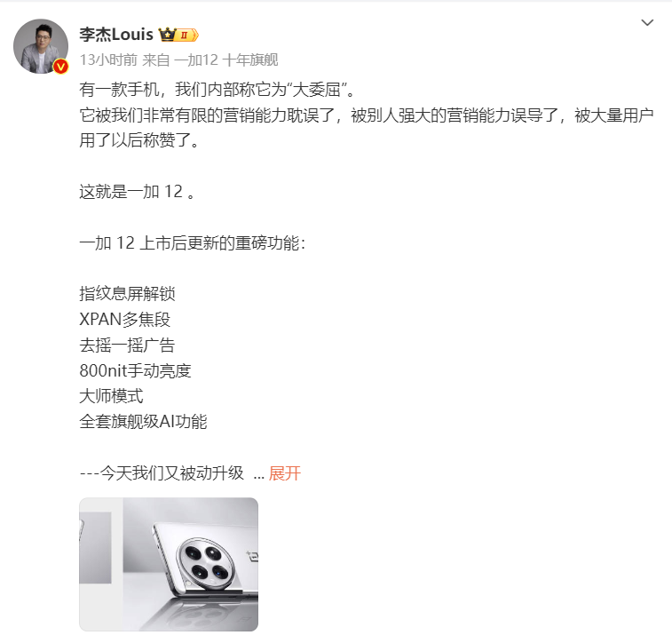Open the 一加12 十年旗舰 source link
This screenshot has width=672, height=635.
pyautogui.click(x=225, y=60)
